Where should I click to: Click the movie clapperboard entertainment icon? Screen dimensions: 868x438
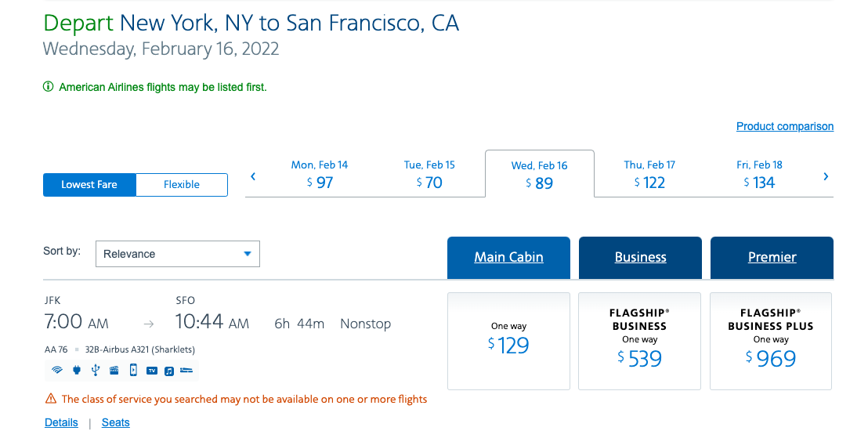tap(114, 370)
